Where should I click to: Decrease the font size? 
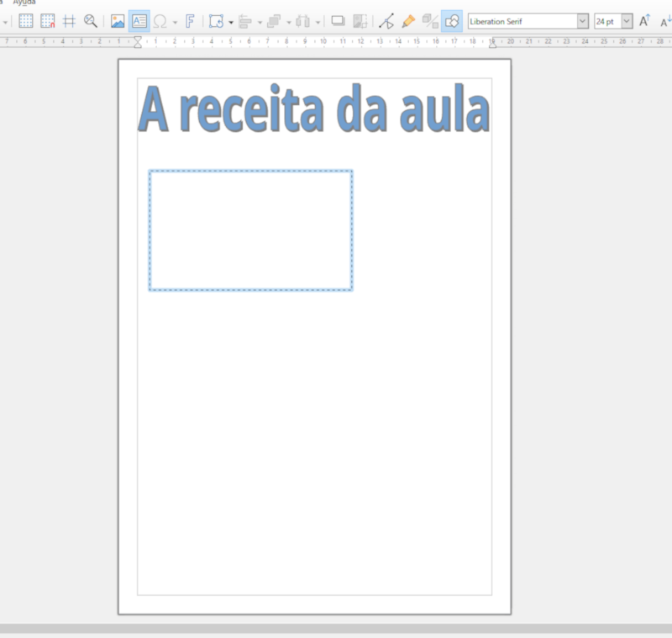[664, 21]
